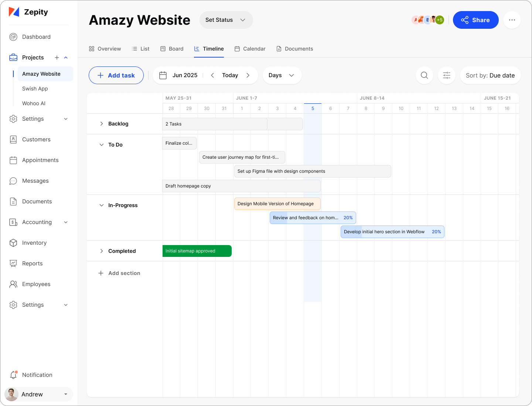Switch to the Board tab

pos(172,49)
